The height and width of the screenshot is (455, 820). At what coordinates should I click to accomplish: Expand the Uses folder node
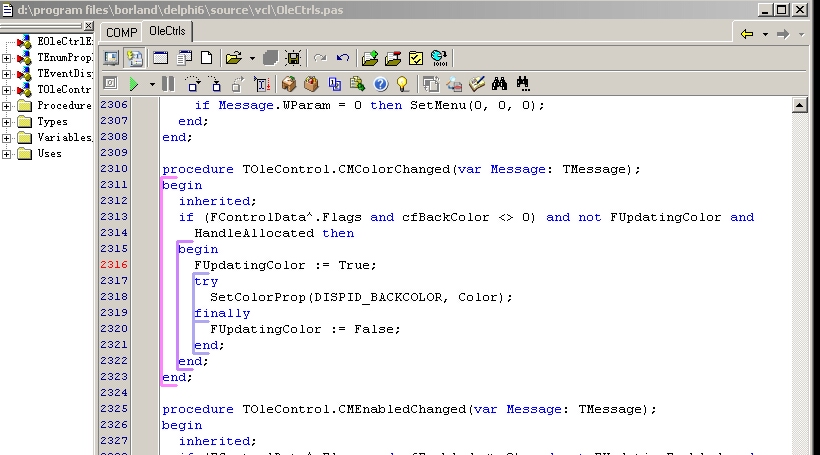click(x=7, y=153)
